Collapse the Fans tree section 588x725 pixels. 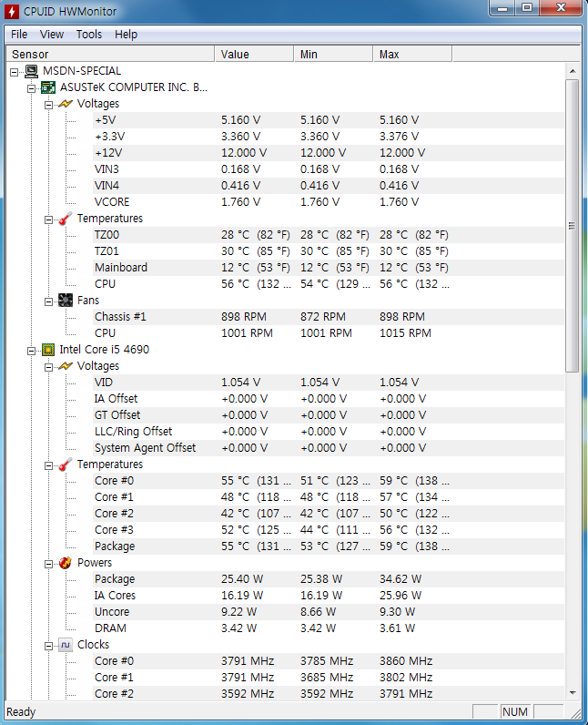pos(49,301)
